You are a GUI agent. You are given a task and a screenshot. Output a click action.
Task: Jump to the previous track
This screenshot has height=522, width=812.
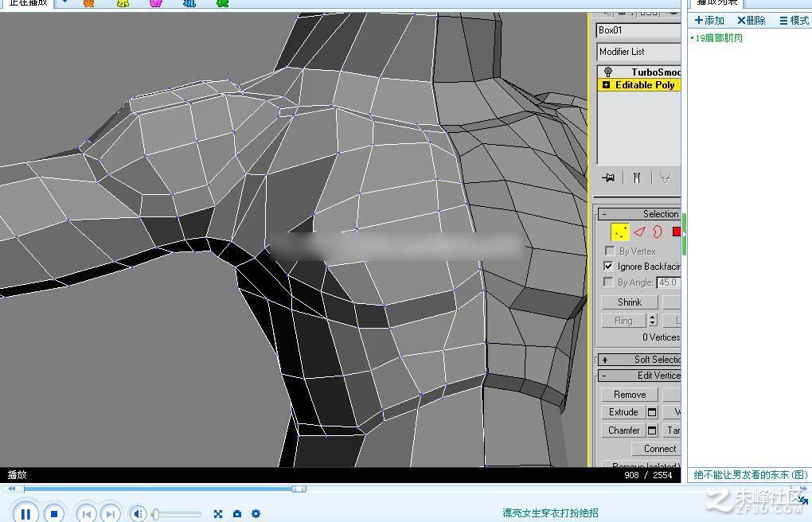coord(87,514)
